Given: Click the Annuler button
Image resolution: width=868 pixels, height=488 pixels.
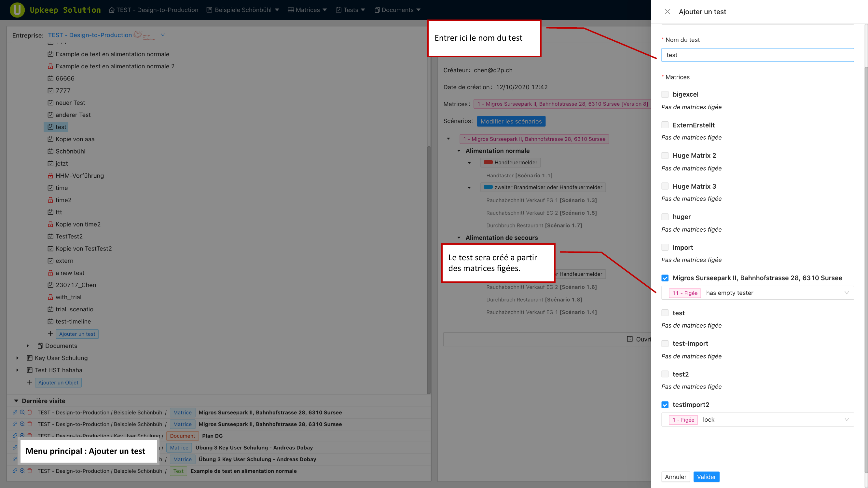Looking at the screenshot, I should tap(675, 477).
